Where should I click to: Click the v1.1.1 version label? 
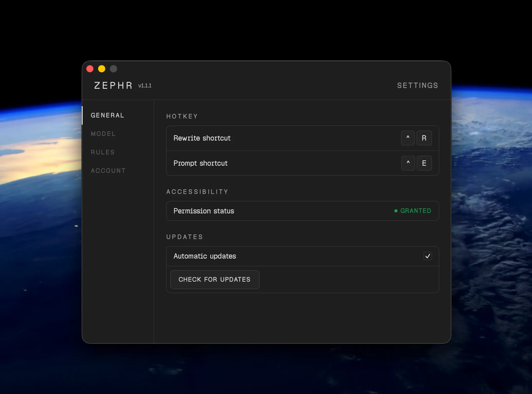click(x=145, y=86)
